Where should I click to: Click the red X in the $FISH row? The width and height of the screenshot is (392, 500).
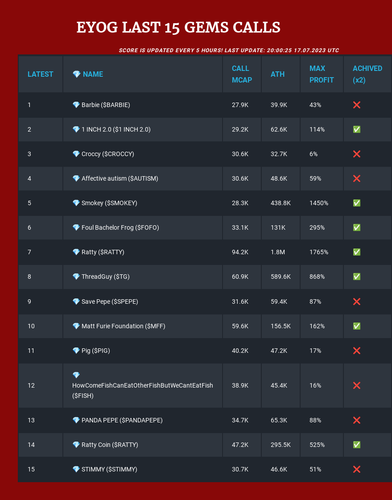pyautogui.click(x=356, y=386)
